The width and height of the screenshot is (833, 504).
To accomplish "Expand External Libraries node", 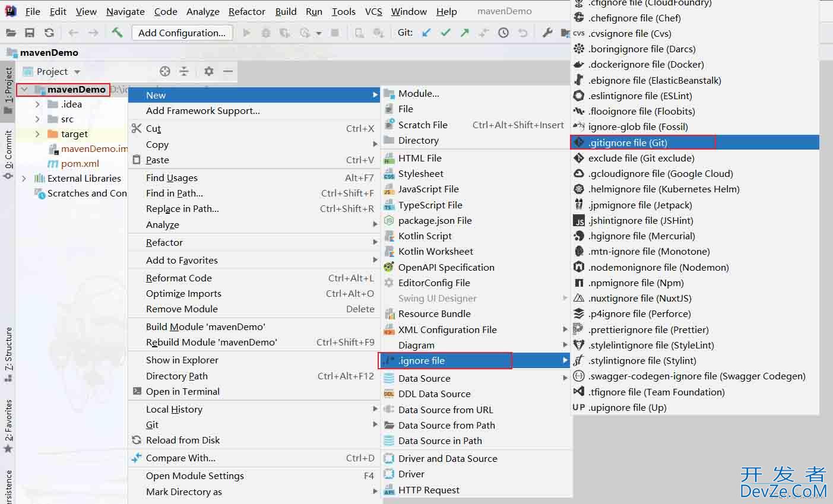I will (24, 178).
